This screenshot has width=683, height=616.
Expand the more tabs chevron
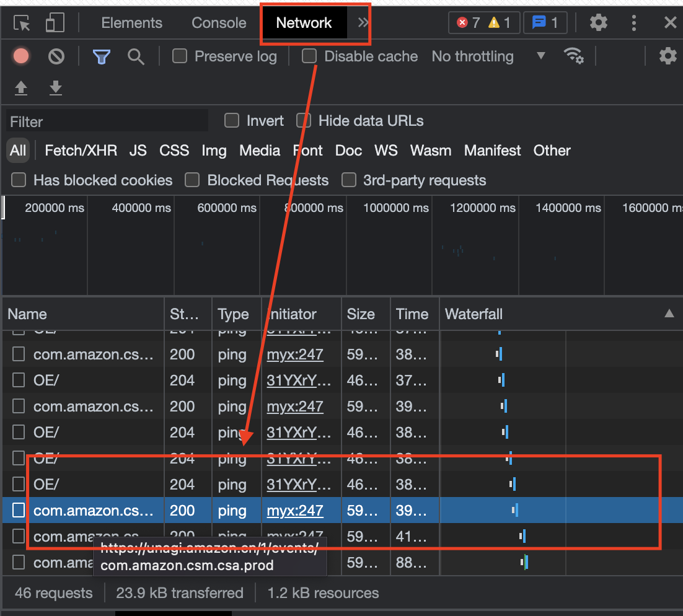pos(363,23)
